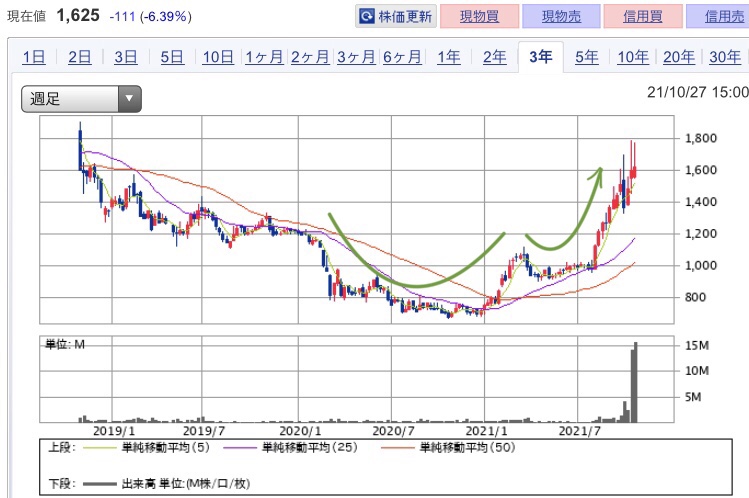Image resolution: width=749 pixels, height=498 pixels.
Task: Switch to the 2年 chart tab
Action: click(494, 57)
